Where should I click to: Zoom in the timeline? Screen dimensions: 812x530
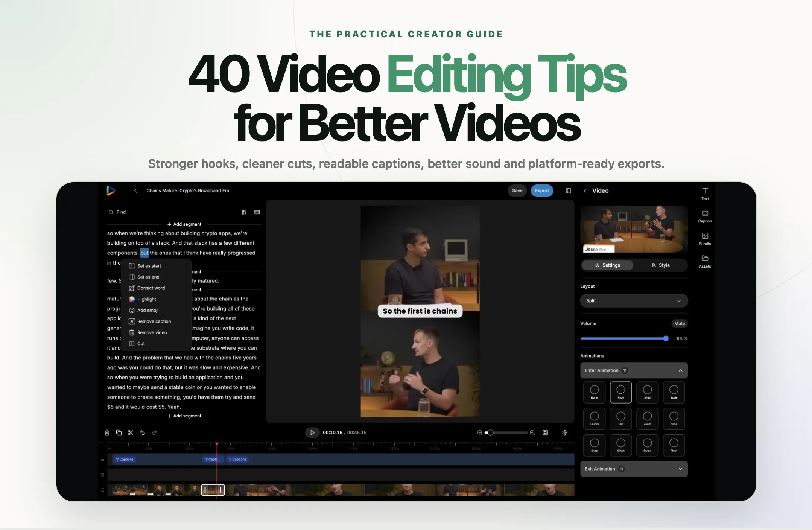532,433
